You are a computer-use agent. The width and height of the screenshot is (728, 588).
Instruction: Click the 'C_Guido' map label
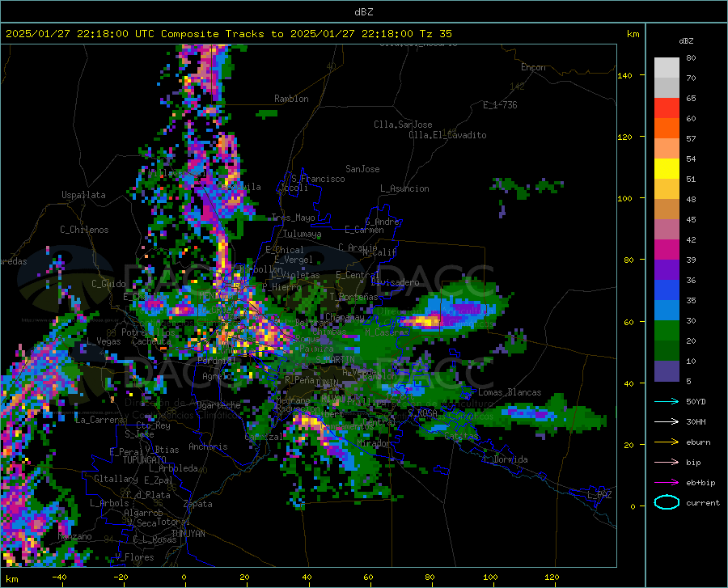[x=108, y=284]
